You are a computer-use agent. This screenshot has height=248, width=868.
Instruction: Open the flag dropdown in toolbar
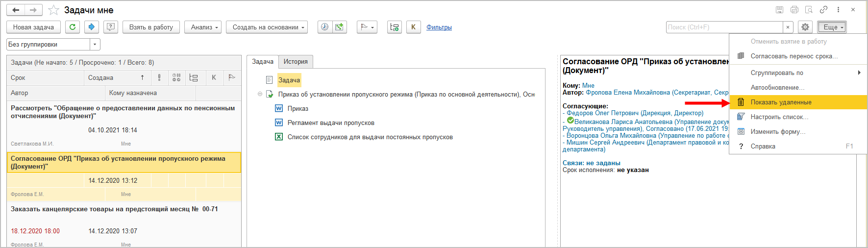[367, 27]
